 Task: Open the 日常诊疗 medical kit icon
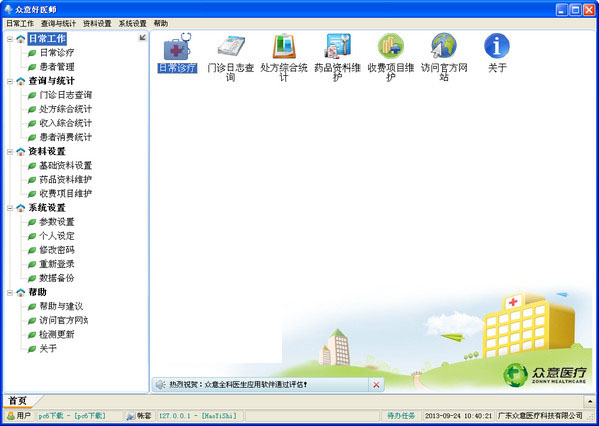[x=177, y=47]
